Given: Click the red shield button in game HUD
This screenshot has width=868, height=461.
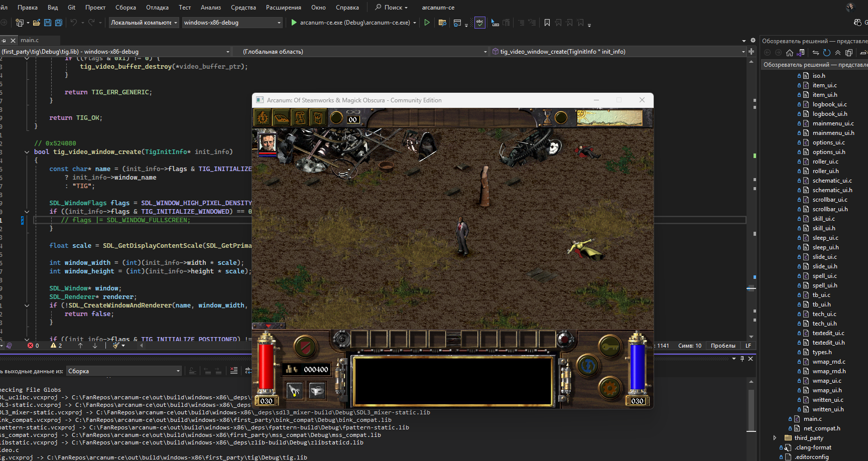Looking at the screenshot, I should pyautogui.click(x=305, y=346).
